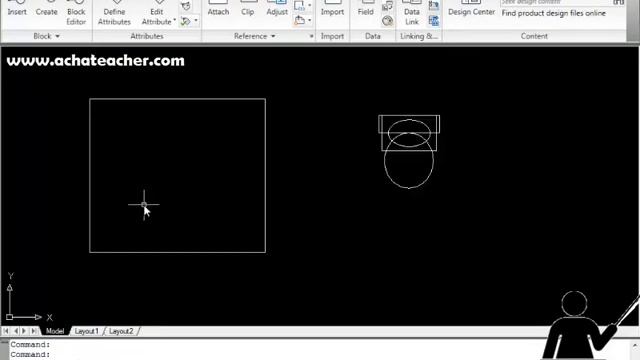Click the Synchronize attributes icon

[186, 21]
